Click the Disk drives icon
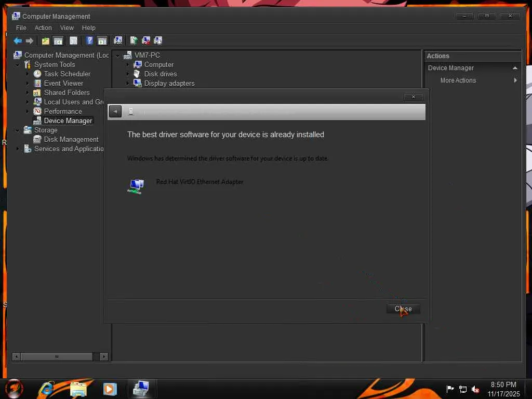532x399 pixels. point(137,74)
